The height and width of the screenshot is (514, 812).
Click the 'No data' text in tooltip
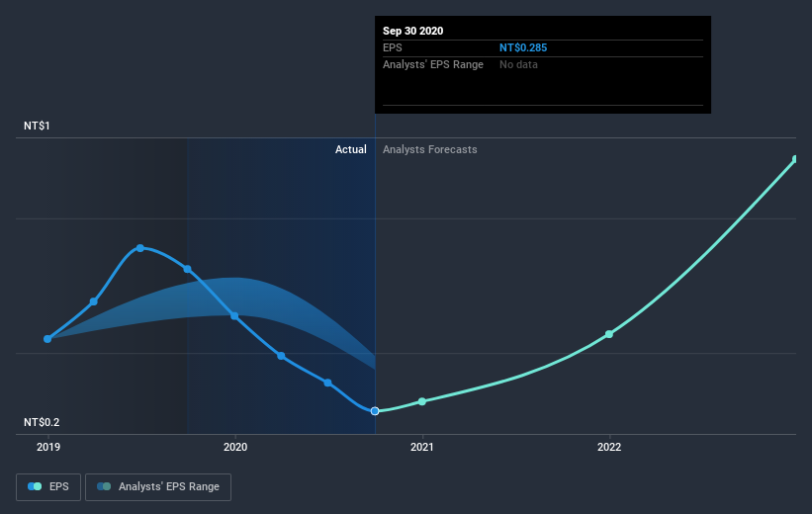[518, 64]
